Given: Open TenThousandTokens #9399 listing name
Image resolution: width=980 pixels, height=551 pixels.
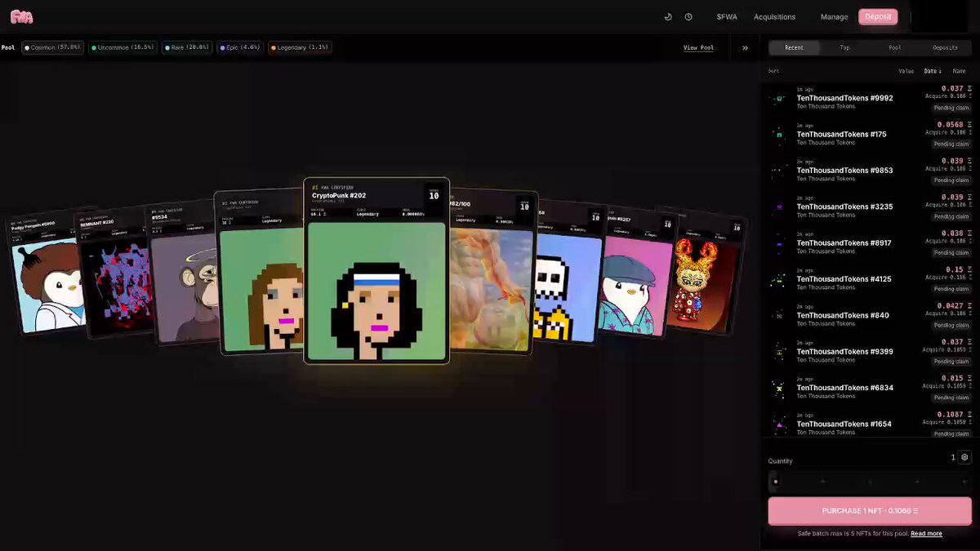Looking at the screenshot, I should (844, 351).
